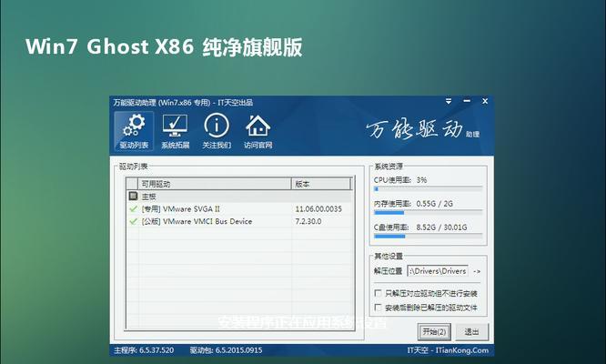Image resolution: width=606 pixels, height=364 pixels.
Task: Click the C盘使用率 progress bar
Action: coord(428,236)
